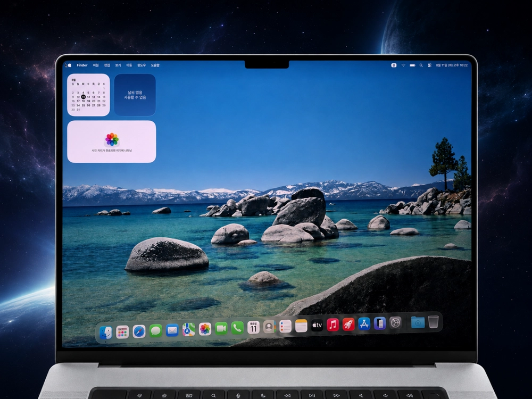Image resolution: width=532 pixels, height=399 pixels.
Task: Open Notes app in the Dock
Action: click(x=301, y=326)
